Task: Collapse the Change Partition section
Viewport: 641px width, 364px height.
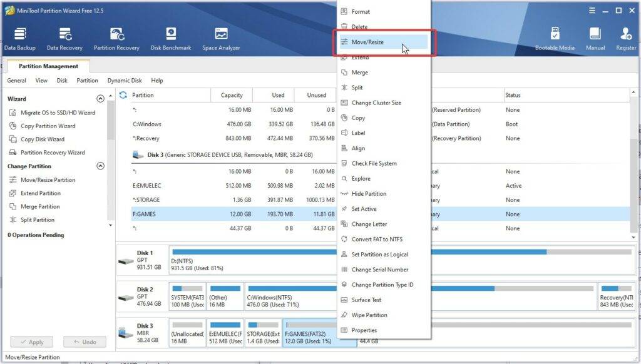Action: 100,166
